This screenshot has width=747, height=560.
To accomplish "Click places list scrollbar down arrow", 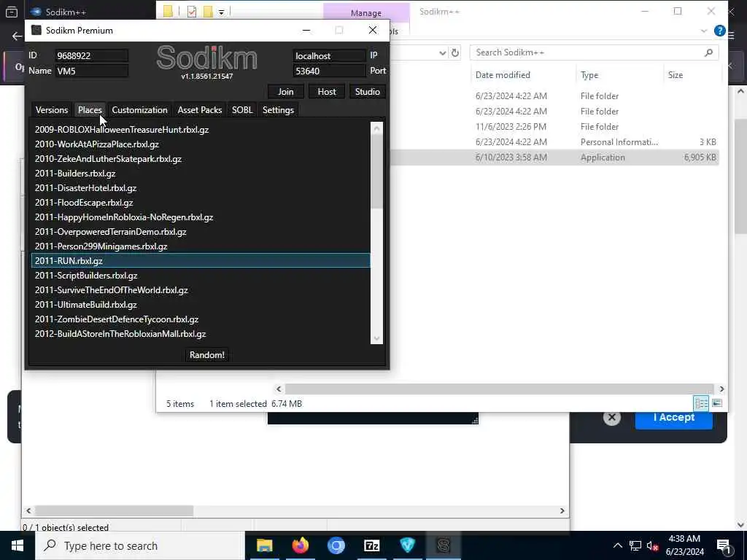I will coord(376,338).
